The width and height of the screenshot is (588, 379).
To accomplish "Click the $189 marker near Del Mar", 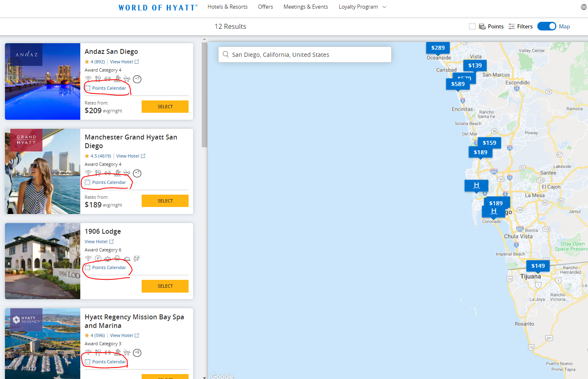I will pyautogui.click(x=480, y=152).
